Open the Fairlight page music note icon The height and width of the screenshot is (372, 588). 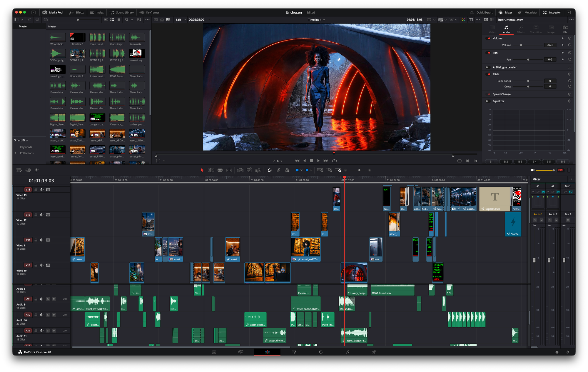[x=348, y=352]
